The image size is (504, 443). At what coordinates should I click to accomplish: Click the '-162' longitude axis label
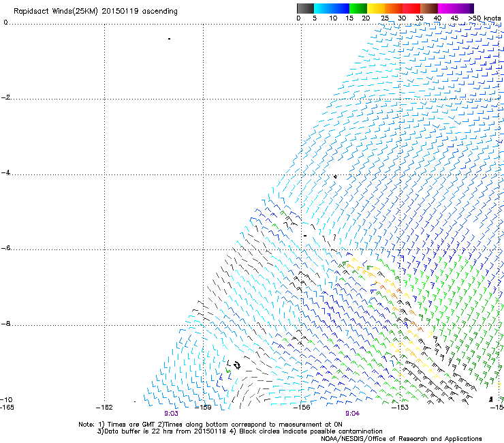pyautogui.click(x=104, y=408)
